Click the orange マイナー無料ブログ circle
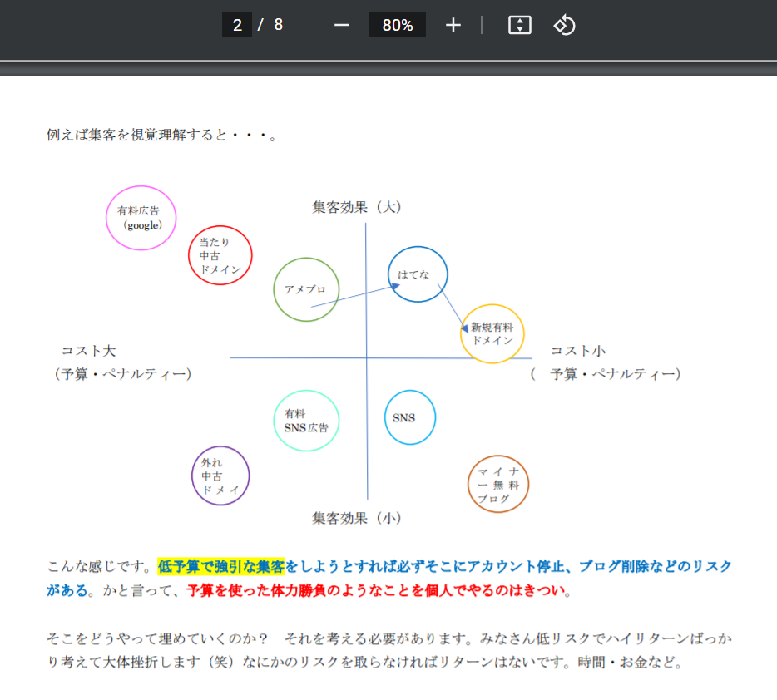This screenshot has width=777, height=700. [498, 485]
